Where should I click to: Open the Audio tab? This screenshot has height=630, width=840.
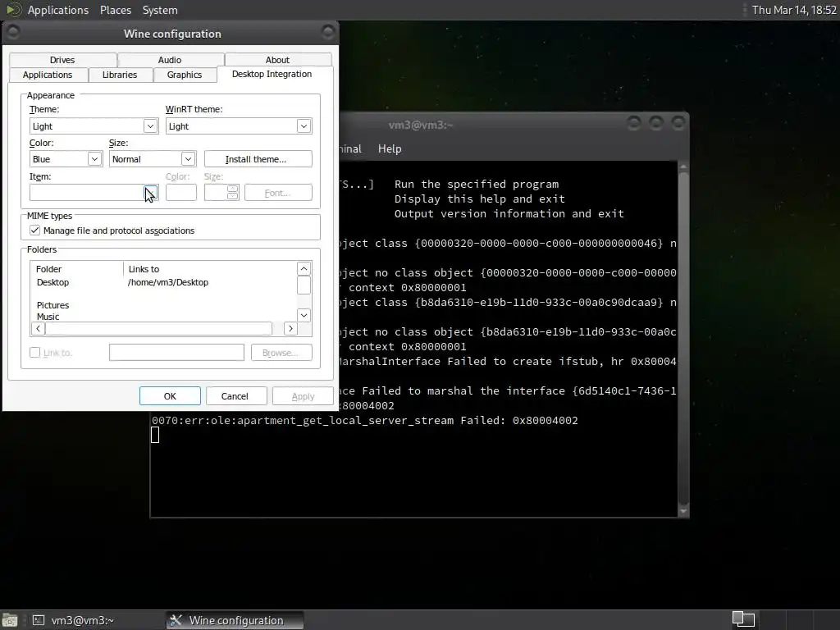(170, 60)
